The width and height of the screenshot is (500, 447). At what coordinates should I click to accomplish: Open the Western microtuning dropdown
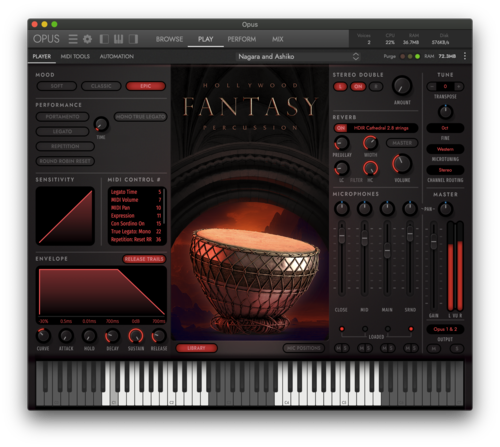tap(445, 149)
